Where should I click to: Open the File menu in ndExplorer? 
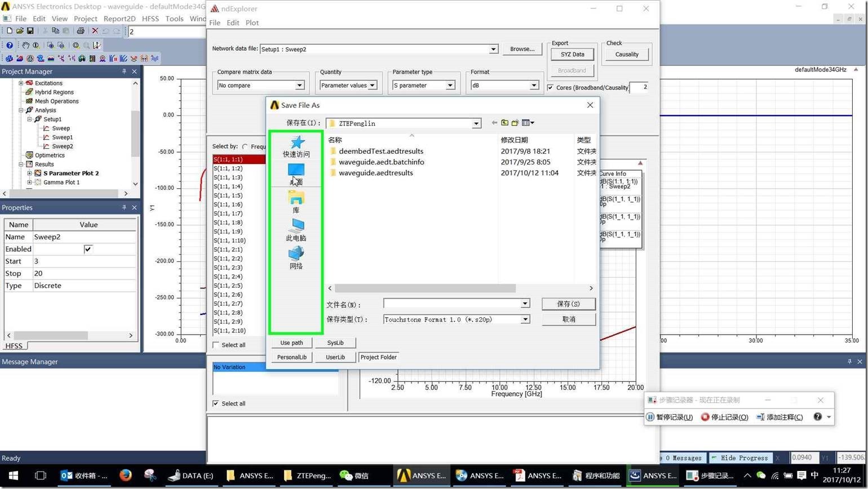pyautogui.click(x=215, y=23)
